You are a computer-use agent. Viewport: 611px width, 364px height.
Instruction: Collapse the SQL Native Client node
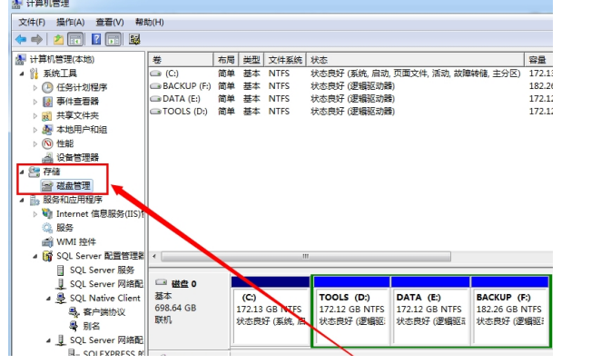[x=48, y=298]
